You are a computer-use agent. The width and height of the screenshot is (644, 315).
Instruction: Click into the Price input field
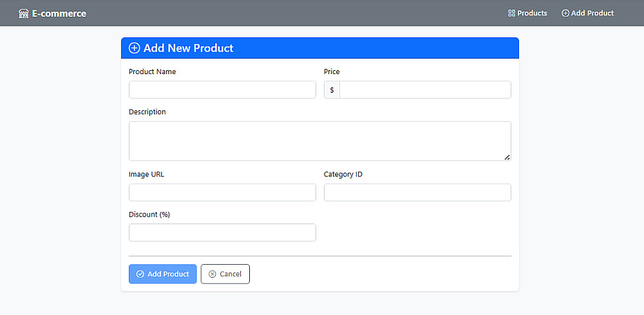point(425,90)
